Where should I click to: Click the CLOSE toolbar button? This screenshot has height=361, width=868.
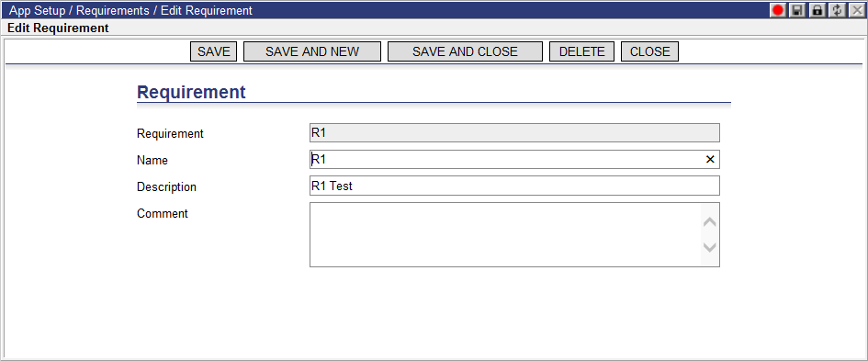point(650,51)
